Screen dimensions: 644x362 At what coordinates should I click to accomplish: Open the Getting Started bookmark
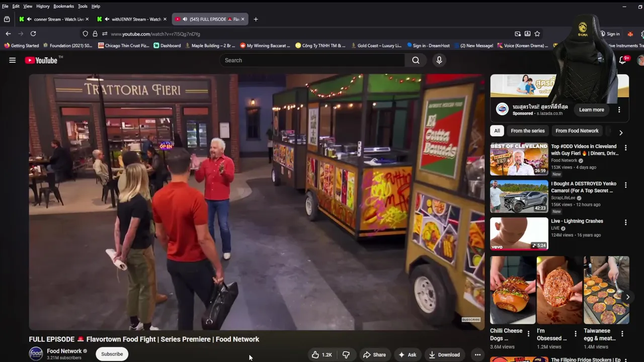[21, 46]
